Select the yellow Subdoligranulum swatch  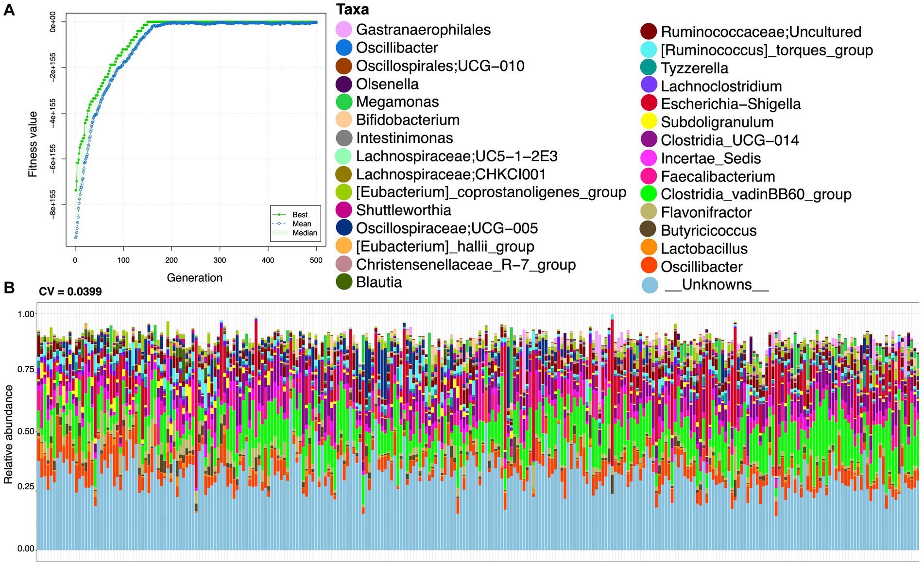[x=649, y=121]
